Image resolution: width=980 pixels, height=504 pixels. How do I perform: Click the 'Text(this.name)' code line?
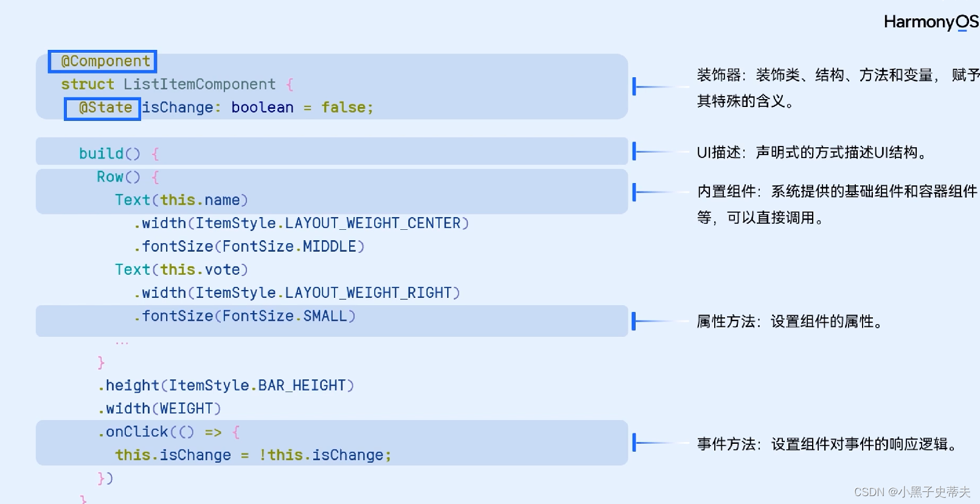181,200
